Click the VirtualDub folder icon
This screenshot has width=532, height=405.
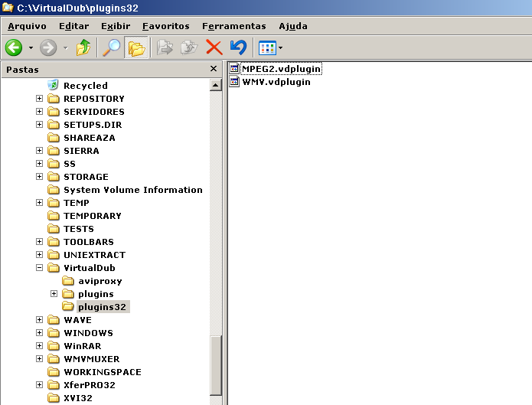click(x=54, y=268)
